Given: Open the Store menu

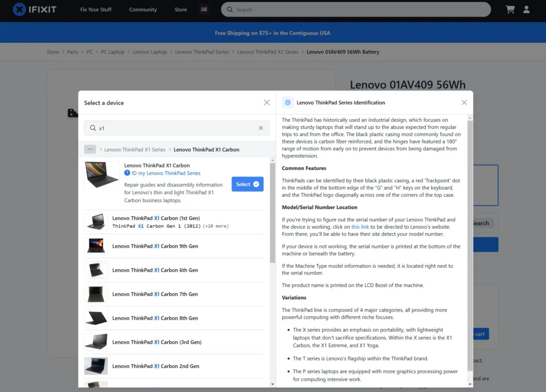Looking at the screenshot, I should tap(181, 10).
